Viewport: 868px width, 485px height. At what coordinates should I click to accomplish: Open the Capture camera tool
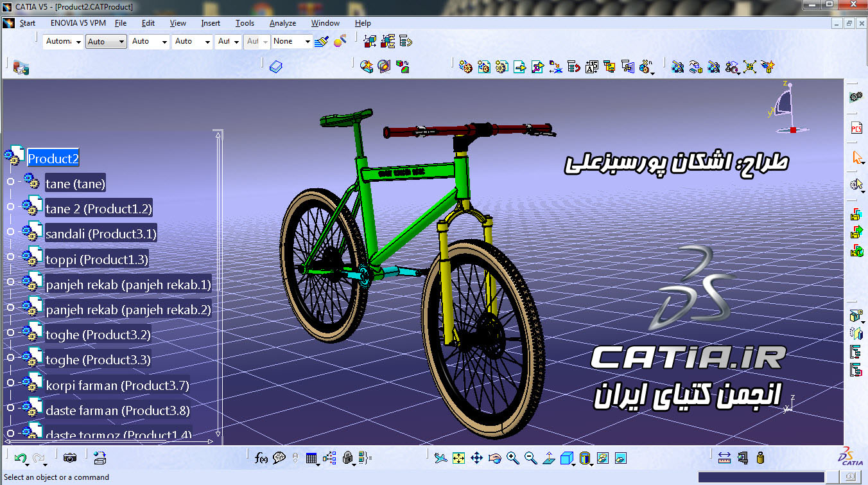(69, 457)
